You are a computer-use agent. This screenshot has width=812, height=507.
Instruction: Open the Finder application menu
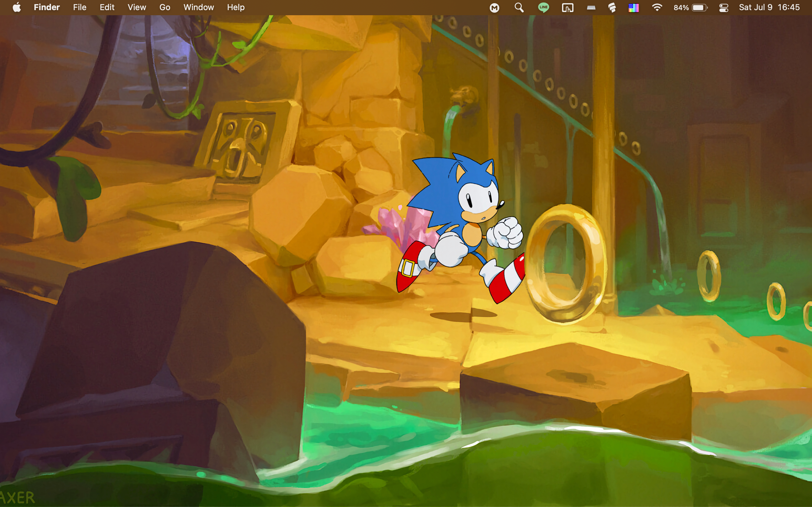(x=47, y=7)
